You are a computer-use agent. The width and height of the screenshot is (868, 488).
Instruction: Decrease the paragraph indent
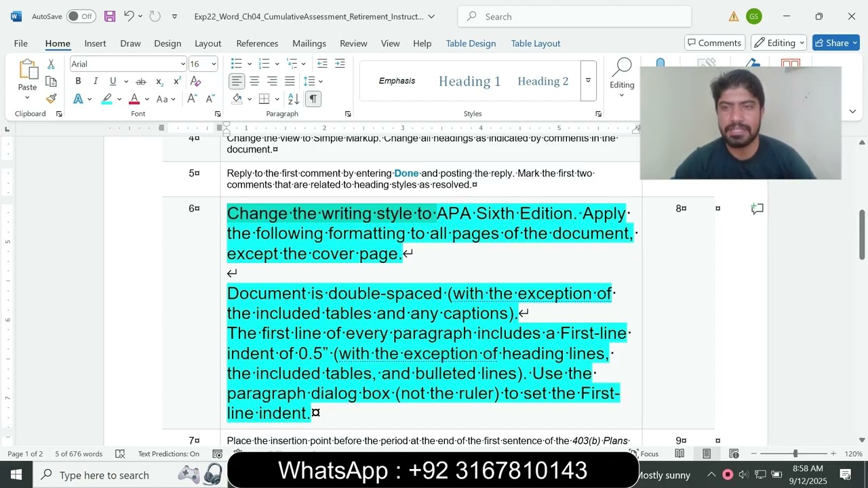tap(322, 64)
